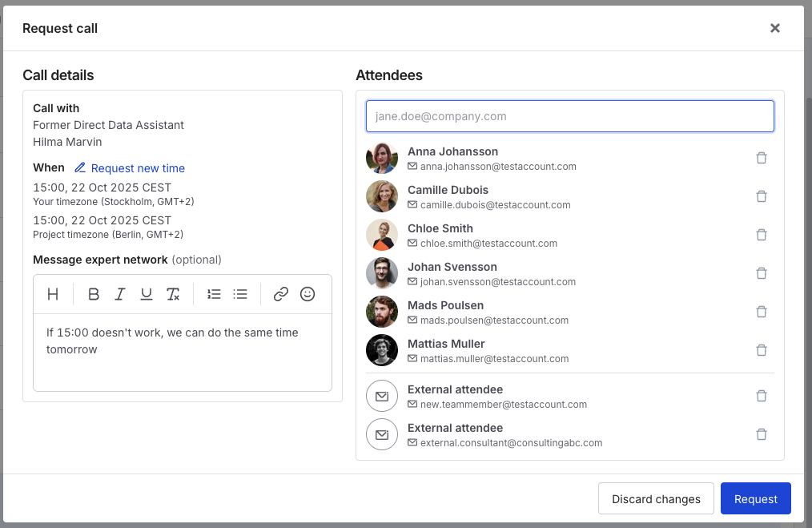Insert a link in the message
Viewport: 812px width, 528px height.
(x=281, y=294)
